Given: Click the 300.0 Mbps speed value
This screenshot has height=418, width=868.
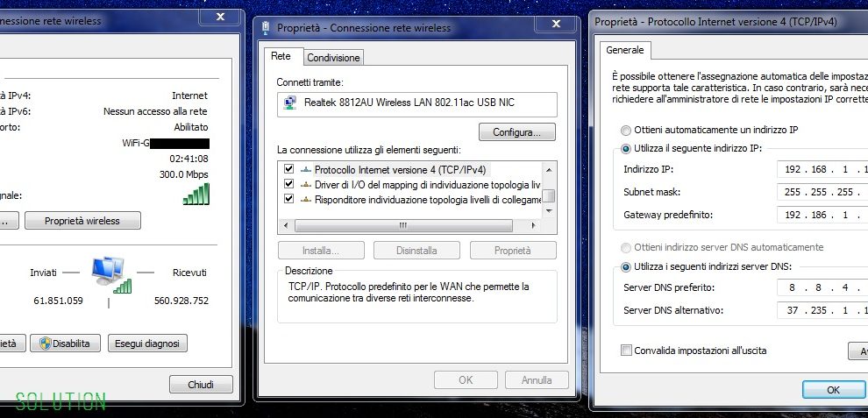Looking at the screenshot, I should (x=184, y=174).
